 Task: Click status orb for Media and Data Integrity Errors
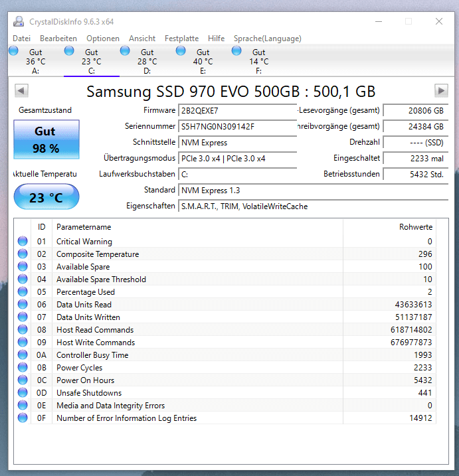[x=23, y=405]
